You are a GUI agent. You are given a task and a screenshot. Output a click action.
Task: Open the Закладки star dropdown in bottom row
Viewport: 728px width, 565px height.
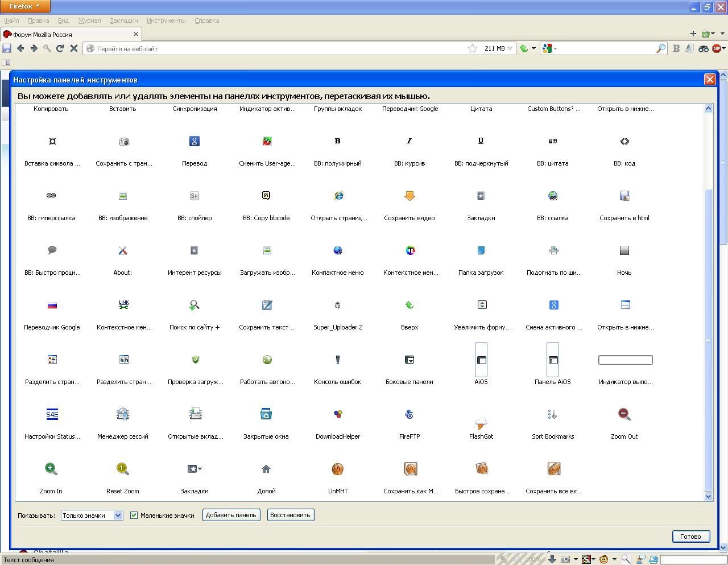(195, 469)
